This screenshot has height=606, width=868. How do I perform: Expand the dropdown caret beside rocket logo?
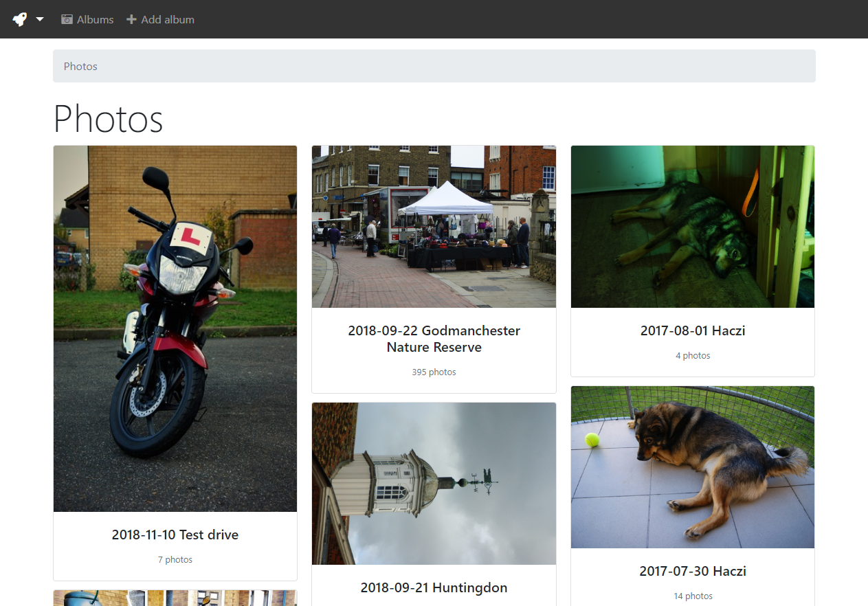[40, 19]
